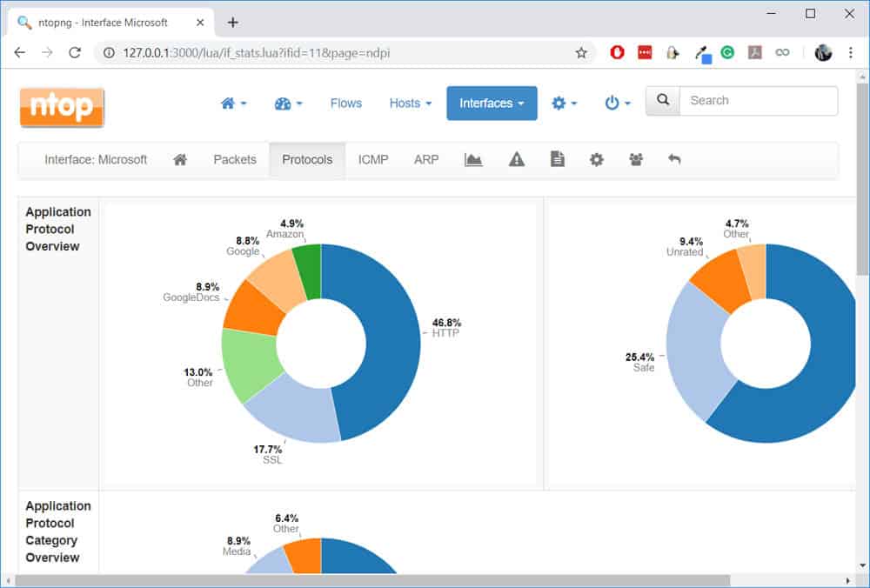The height and width of the screenshot is (588, 870).
Task: Click the back arrow icon in subnav
Action: pyautogui.click(x=674, y=160)
